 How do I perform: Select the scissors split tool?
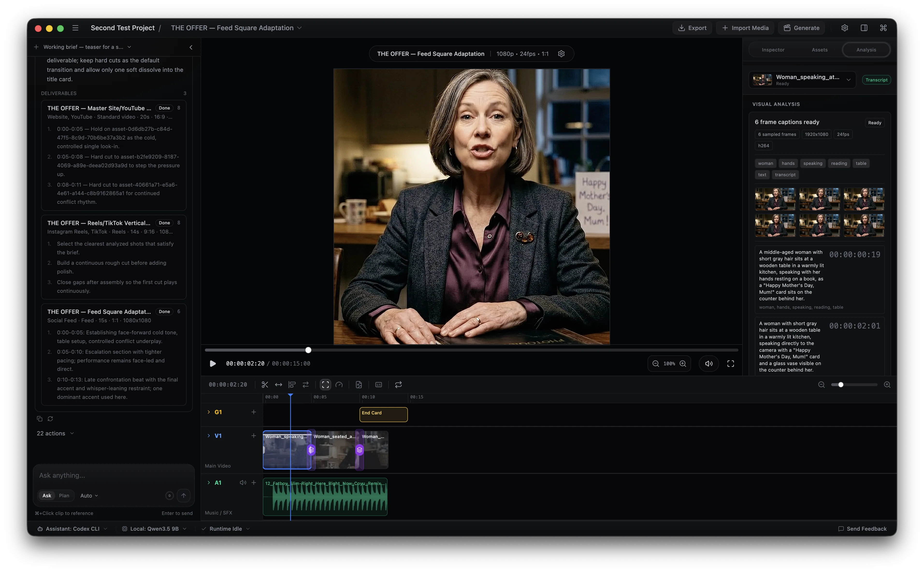coord(265,385)
